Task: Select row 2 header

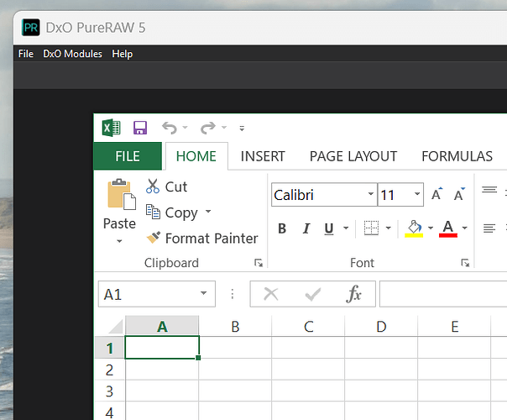Action: 110,370
